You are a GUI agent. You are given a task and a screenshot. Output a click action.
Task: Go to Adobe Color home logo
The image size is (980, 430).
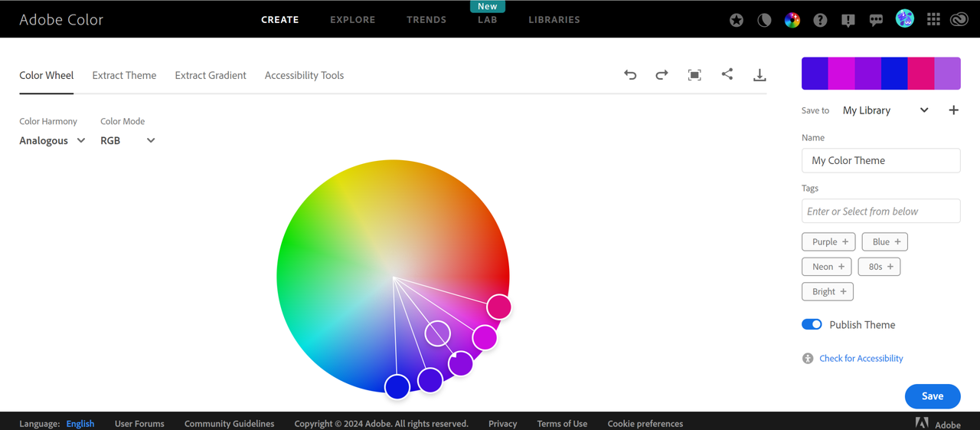(61, 20)
